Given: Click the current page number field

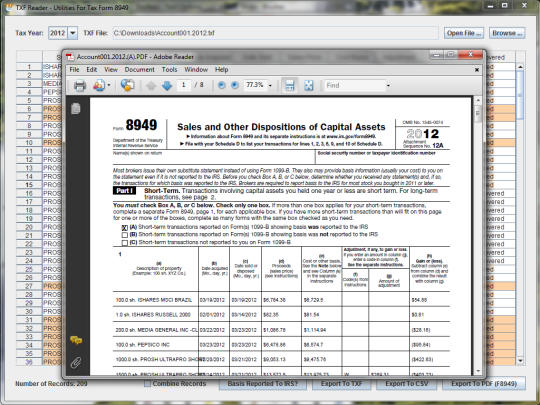Looking at the screenshot, I should coord(184,85).
